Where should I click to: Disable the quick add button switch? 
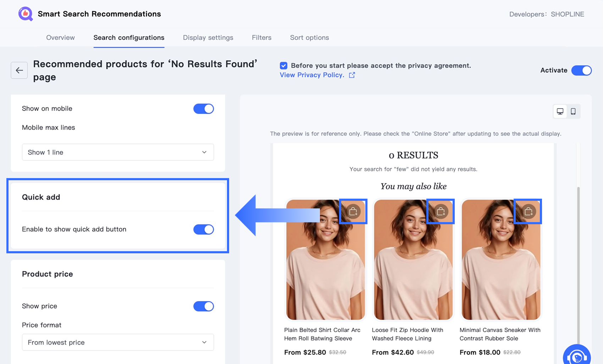click(204, 230)
